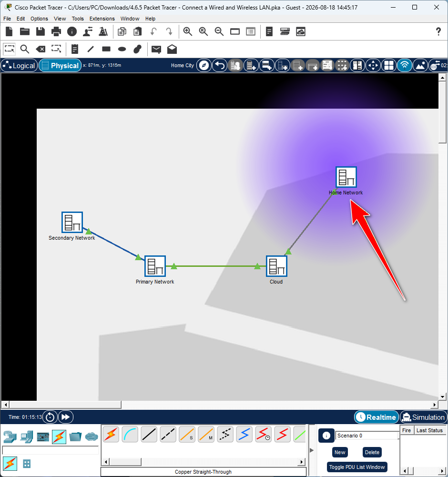448x477 pixels.
Task: Select Multiuser Connection cloud category
Action: (x=92, y=437)
